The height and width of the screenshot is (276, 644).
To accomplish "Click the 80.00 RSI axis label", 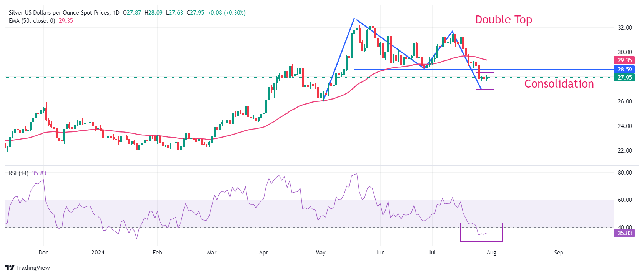I will coord(625,173).
